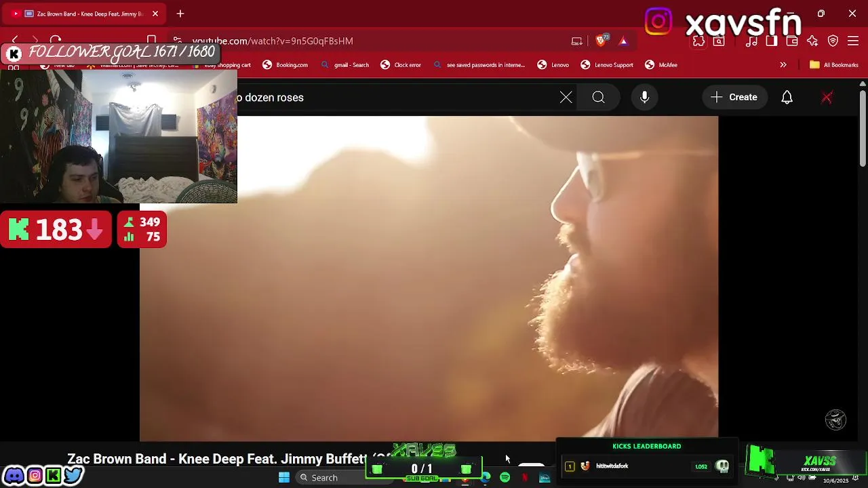The width and height of the screenshot is (868, 488).
Task: Click the YouTube Create button
Action: [734, 98]
